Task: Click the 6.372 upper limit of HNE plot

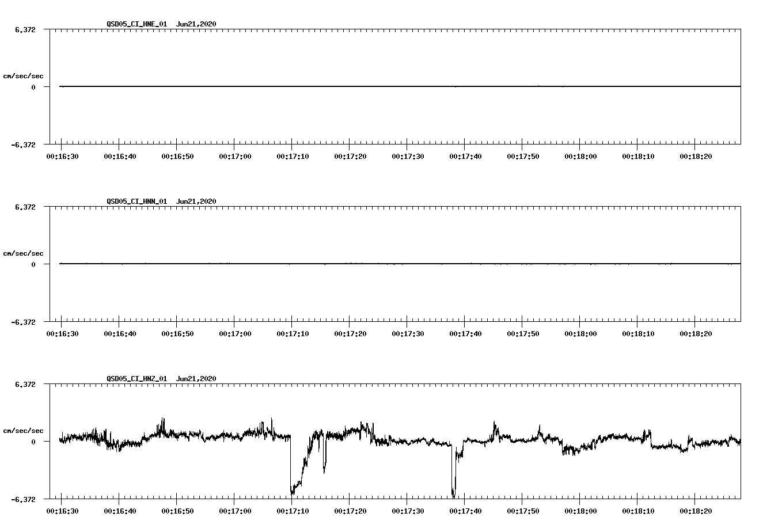Action: pos(25,29)
